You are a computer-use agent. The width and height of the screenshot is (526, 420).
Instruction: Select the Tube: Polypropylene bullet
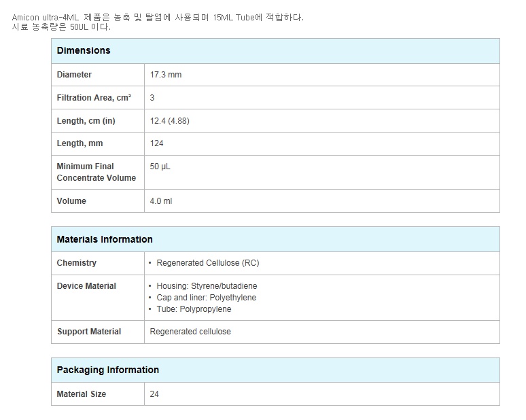194,309
